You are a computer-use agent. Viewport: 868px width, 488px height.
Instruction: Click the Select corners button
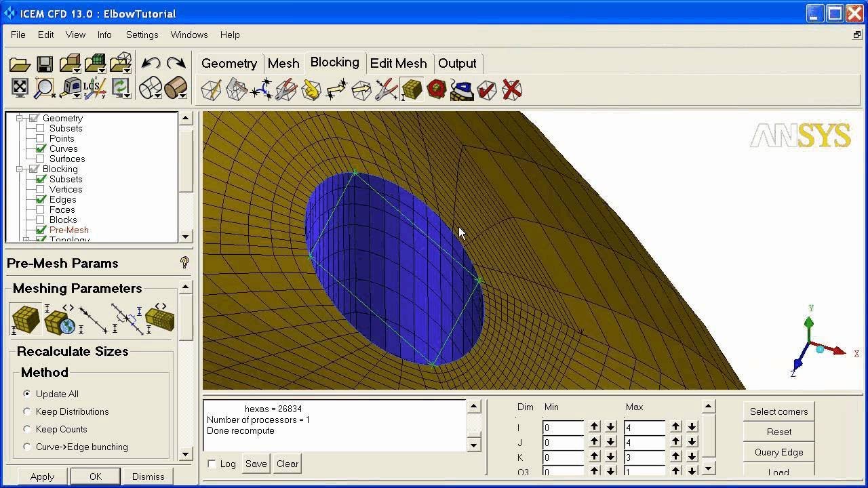click(x=778, y=411)
